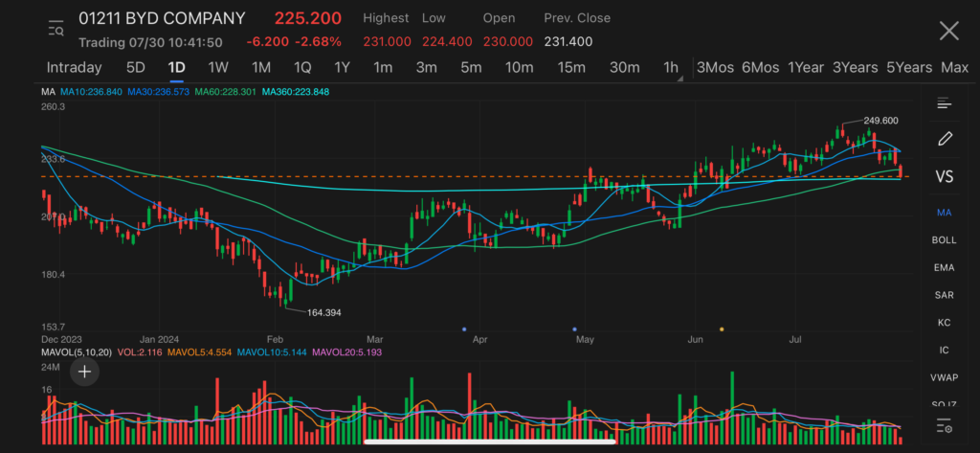The height and width of the screenshot is (453, 980).
Task: Close the full-screen chart view
Action: tap(948, 31)
